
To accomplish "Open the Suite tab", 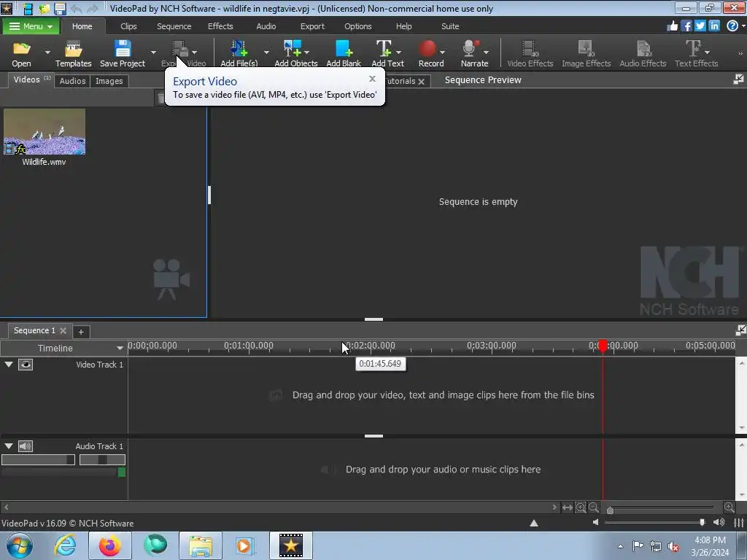I will pos(450,26).
